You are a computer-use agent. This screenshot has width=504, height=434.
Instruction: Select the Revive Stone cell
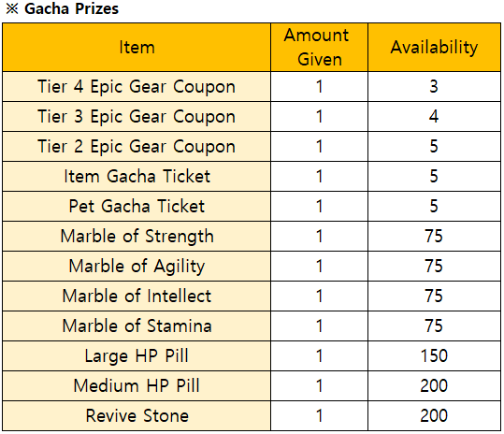coord(137,415)
